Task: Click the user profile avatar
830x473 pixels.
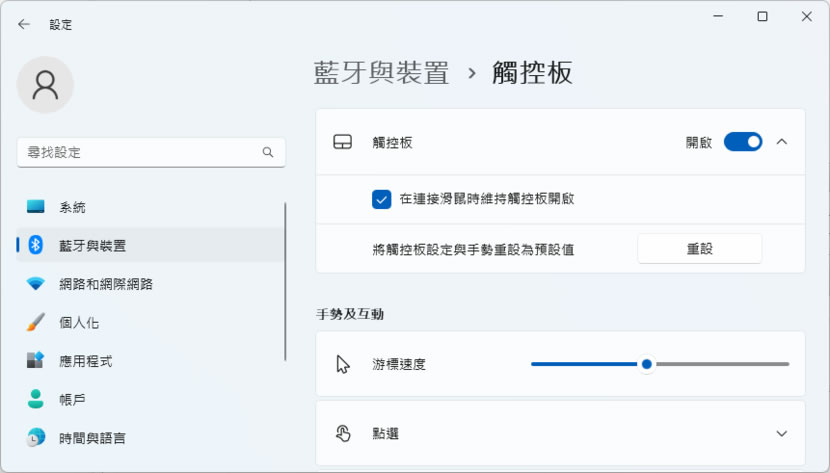Action: tap(45, 85)
